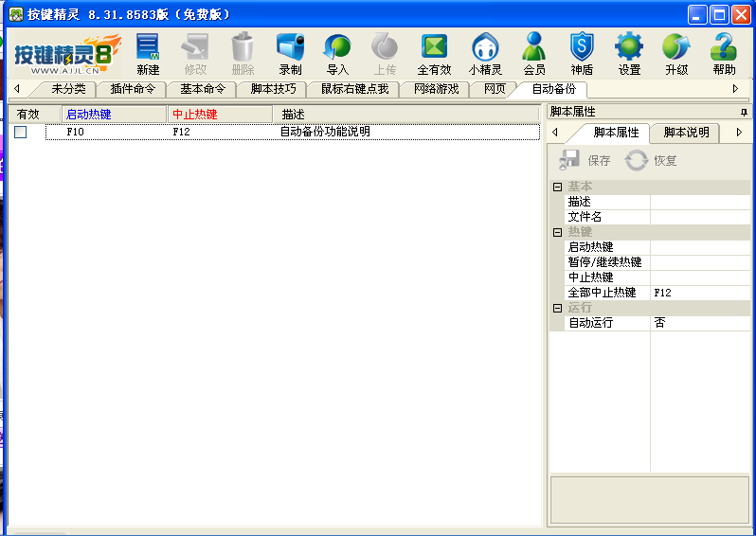
Task: Select the 自动备份 tab
Action: 553,89
